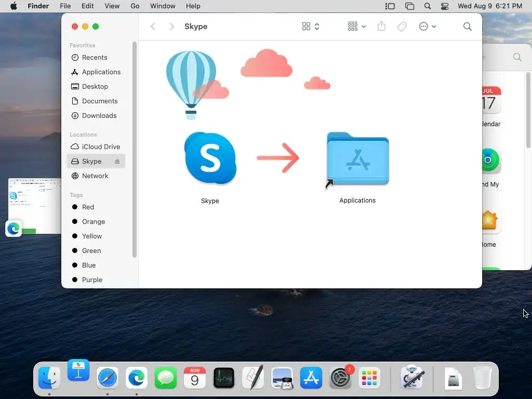
Task: Open Messages from the Dock
Action: point(166,377)
